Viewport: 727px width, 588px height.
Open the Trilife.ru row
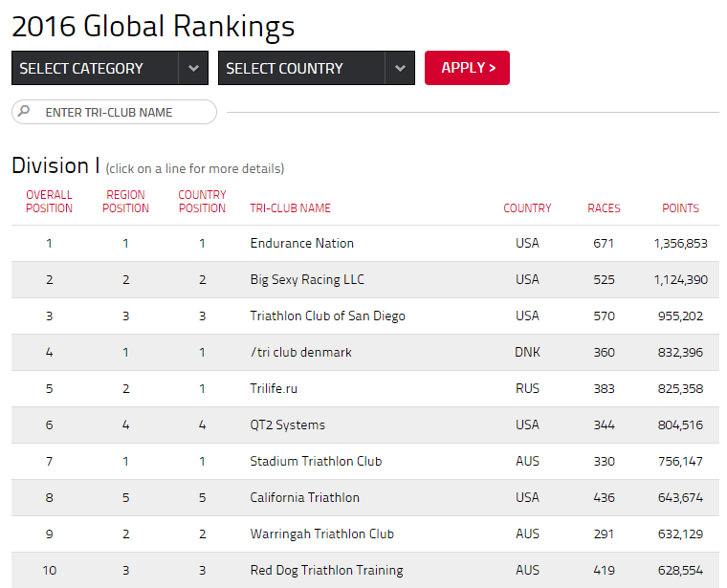(365, 389)
